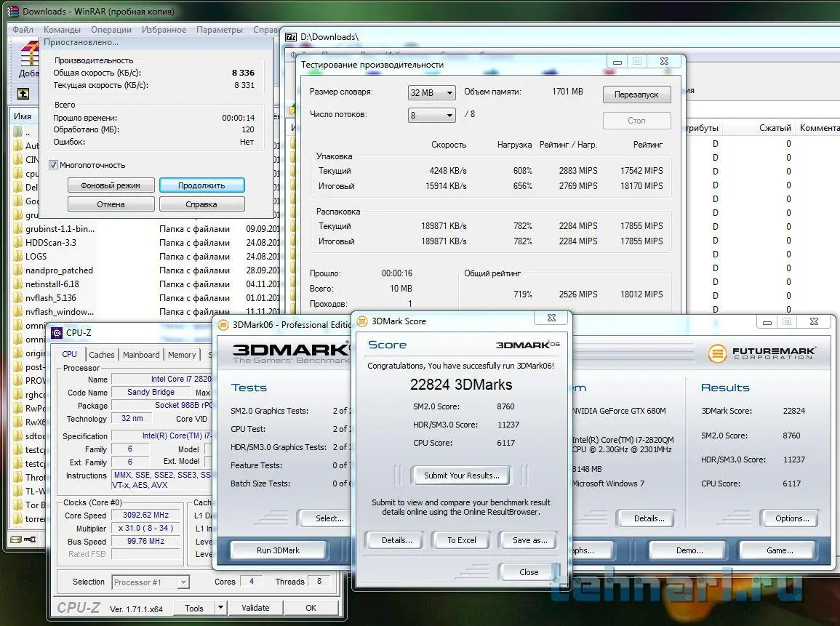Select the CPU-Z CPU tab
Image resolution: width=840 pixels, height=626 pixels.
(70, 354)
